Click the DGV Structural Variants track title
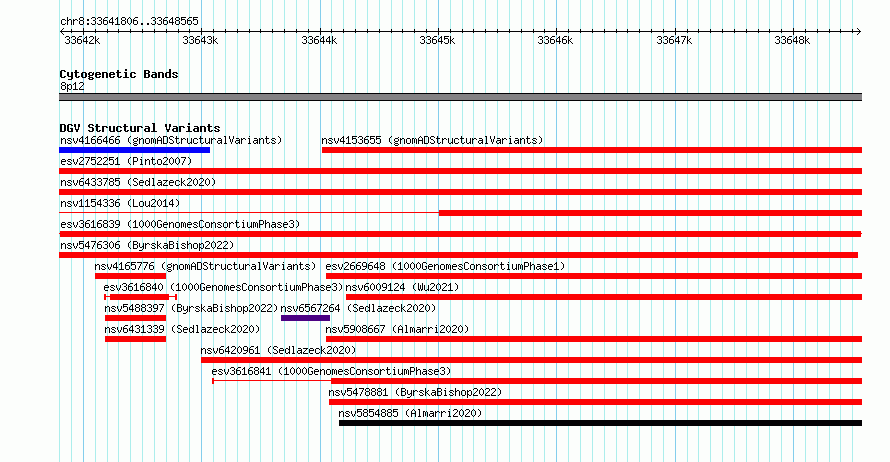Image resolution: width=890 pixels, height=462 pixels. coord(140,128)
